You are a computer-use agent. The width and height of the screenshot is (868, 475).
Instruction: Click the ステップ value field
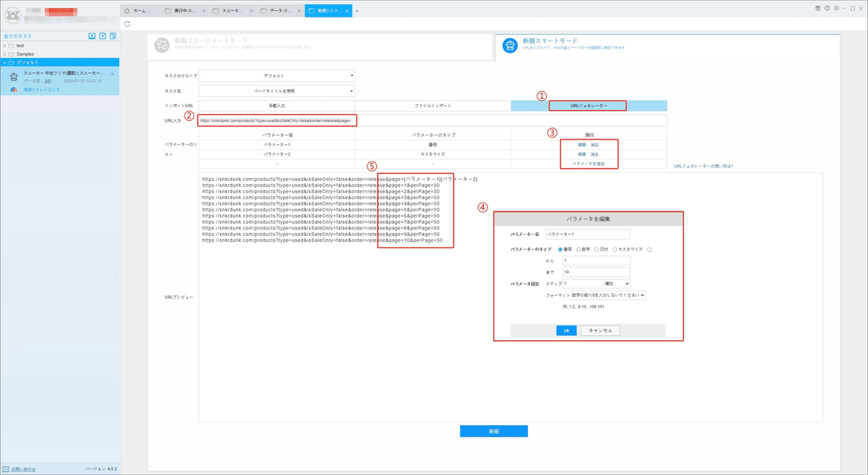coord(582,284)
